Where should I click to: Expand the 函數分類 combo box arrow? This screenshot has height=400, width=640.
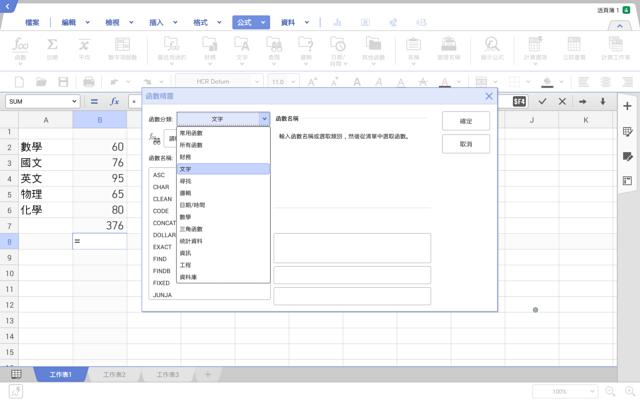click(x=264, y=119)
